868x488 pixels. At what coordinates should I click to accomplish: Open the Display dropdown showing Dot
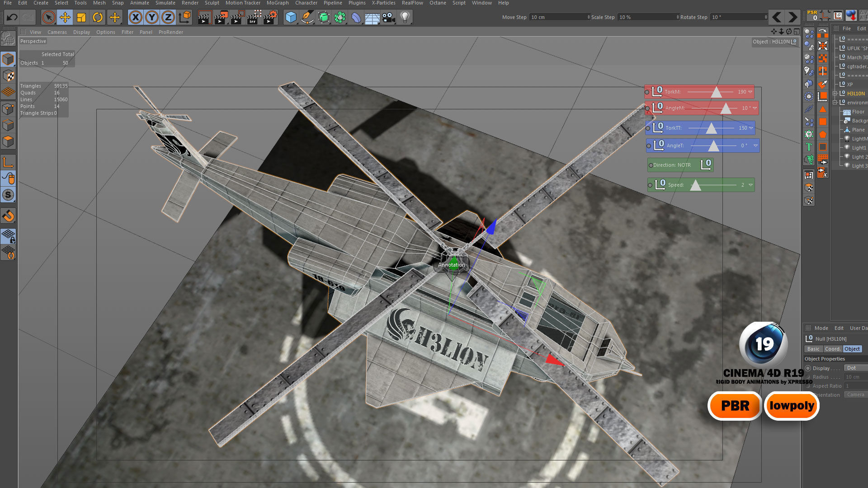(x=856, y=368)
